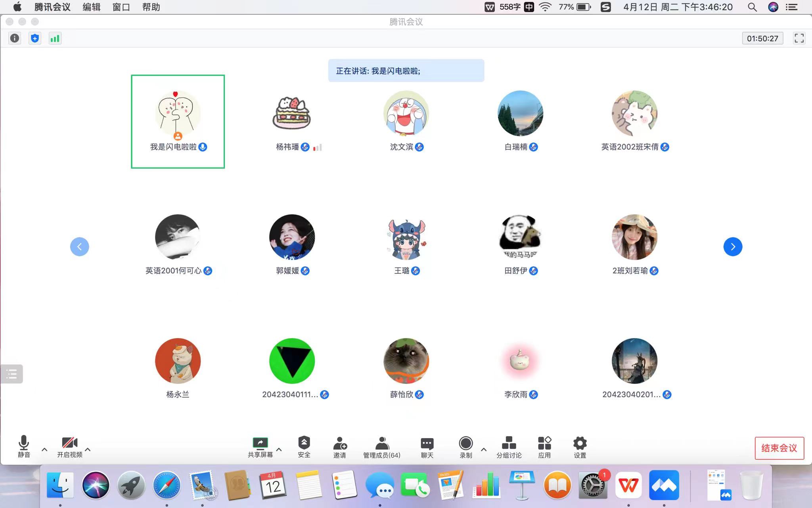Go to next page of participants

(732, 247)
